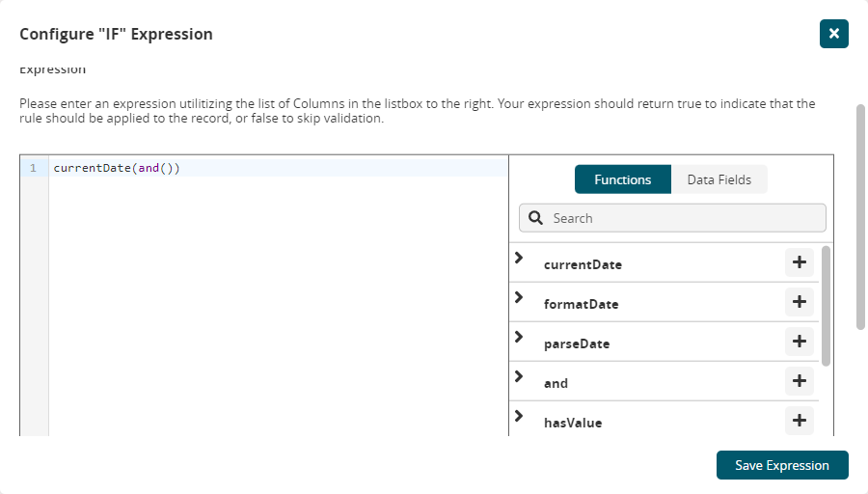This screenshot has width=868, height=494.
Task: Add the currentDate function with plus icon
Action: point(799,262)
